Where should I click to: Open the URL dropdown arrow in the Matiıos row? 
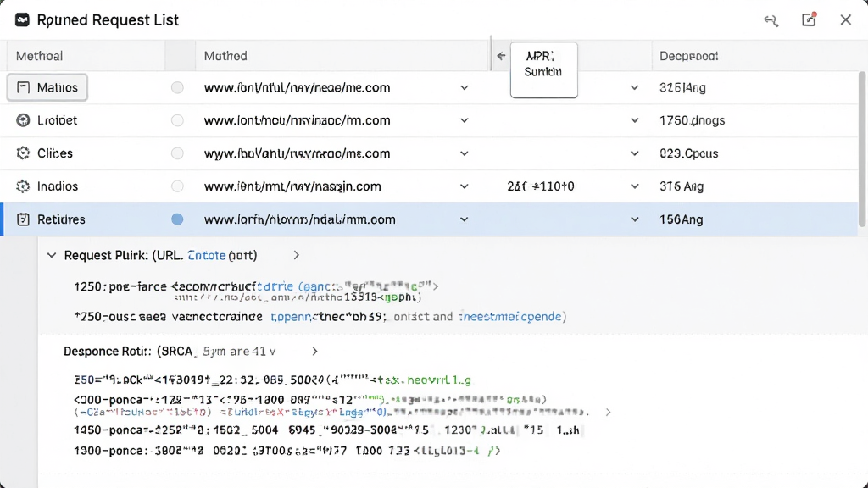(x=465, y=87)
